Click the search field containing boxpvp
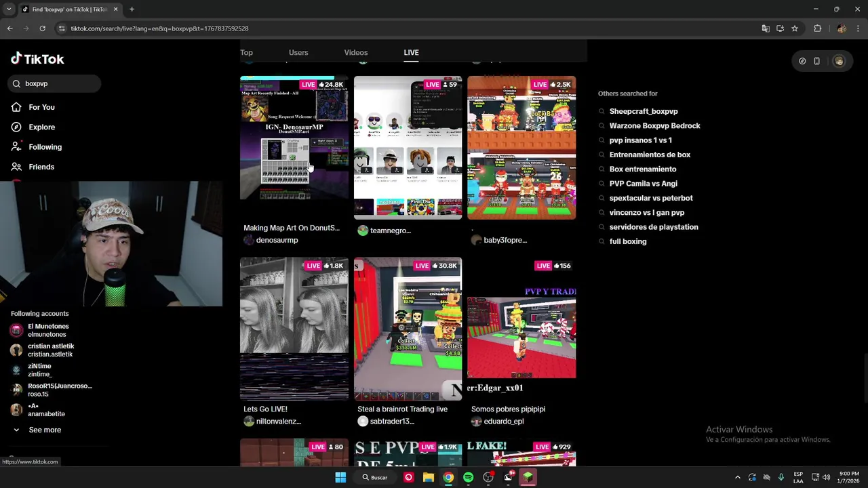 point(56,83)
